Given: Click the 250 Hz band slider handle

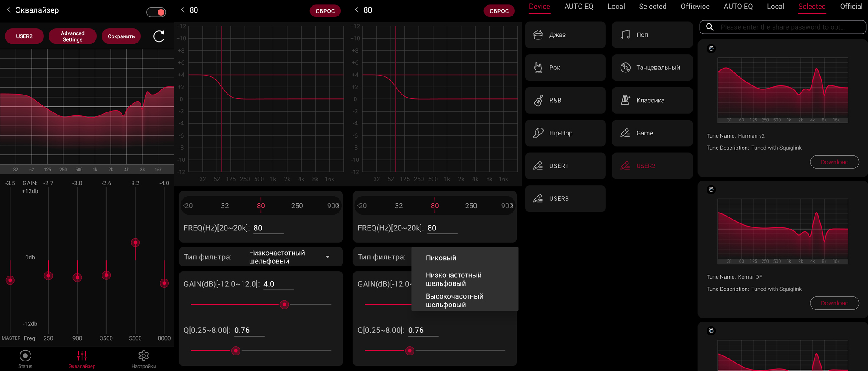Looking at the screenshot, I should tap(48, 276).
